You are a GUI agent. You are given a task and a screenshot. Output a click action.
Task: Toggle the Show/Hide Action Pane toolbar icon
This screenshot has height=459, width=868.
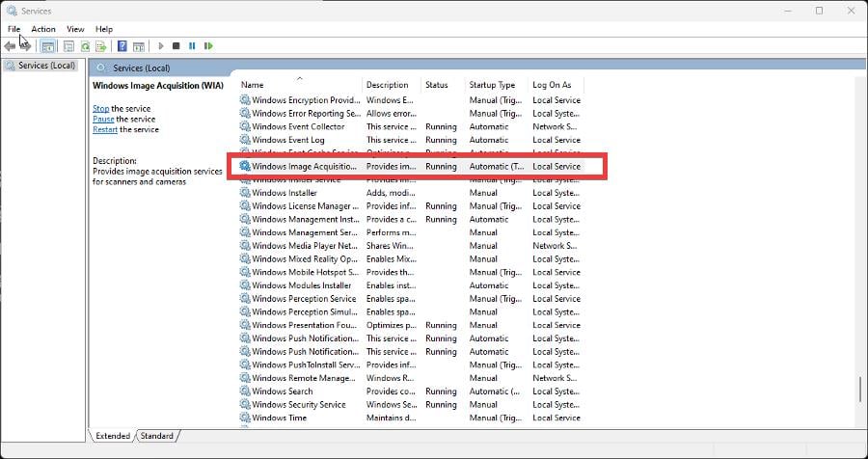[139, 46]
